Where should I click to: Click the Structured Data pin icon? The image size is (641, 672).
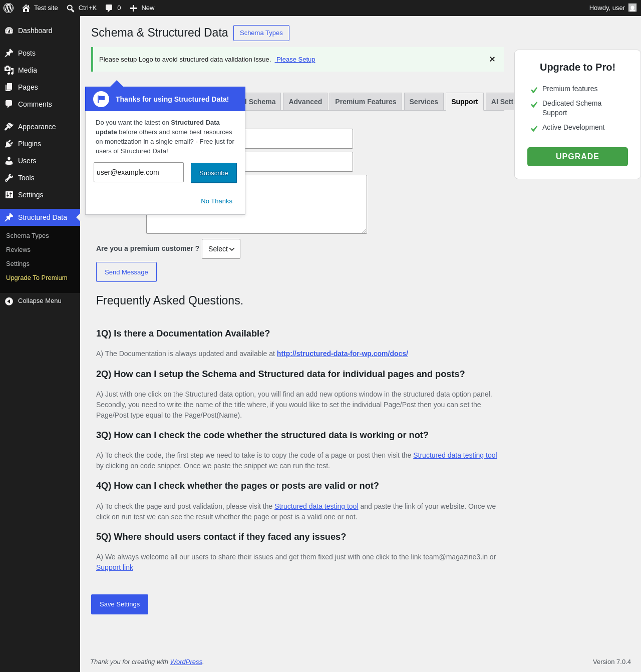tap(9, 217)
